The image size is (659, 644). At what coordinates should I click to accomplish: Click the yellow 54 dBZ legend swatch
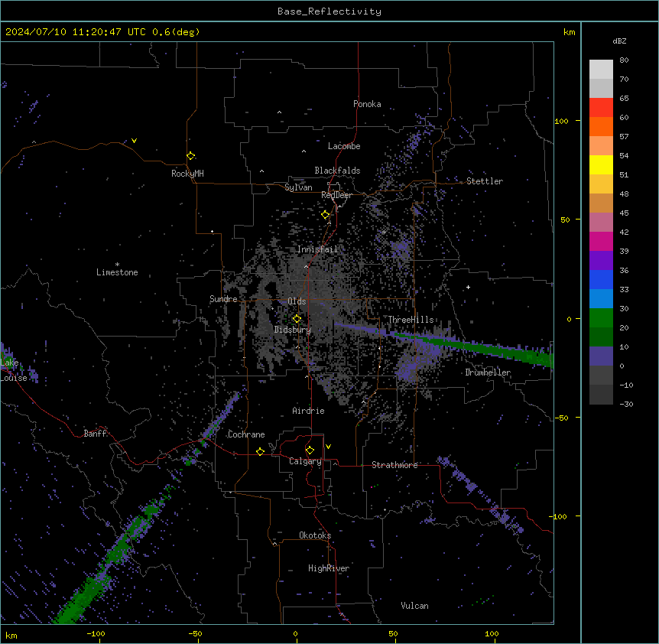601,164
